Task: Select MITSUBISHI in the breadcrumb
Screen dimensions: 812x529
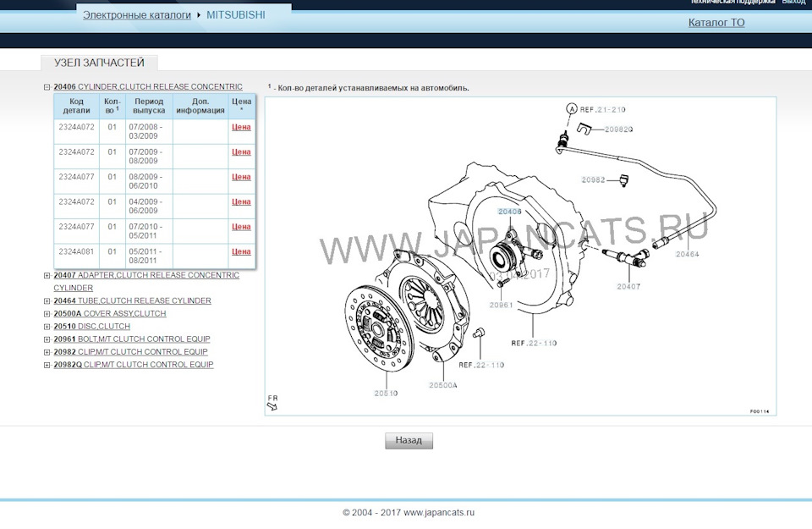Action: (234, 14)
